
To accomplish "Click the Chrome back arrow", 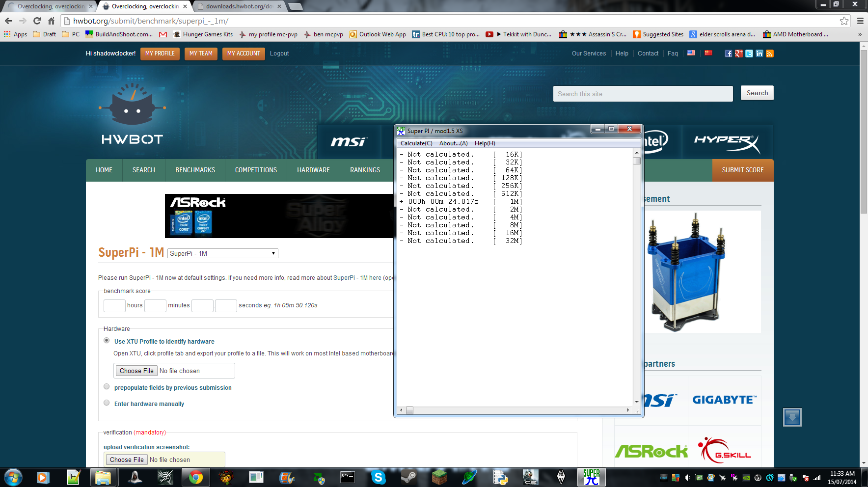I will coord(8,21).
